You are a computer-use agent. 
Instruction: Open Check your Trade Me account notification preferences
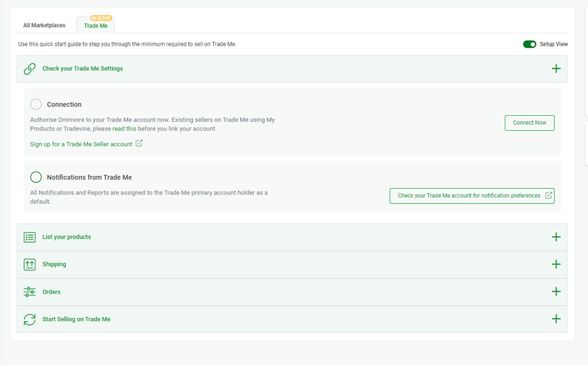pyautogui.click(x=472, y=195)
